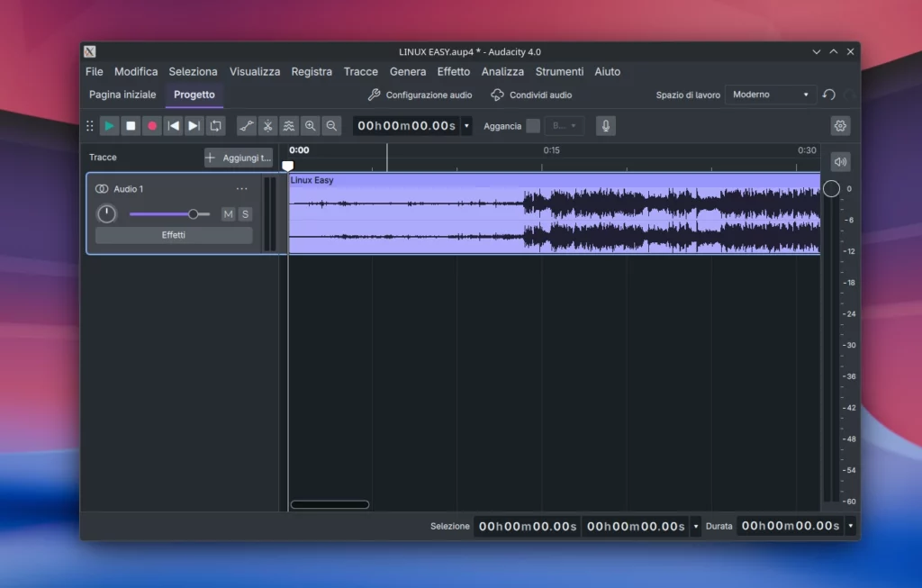The image size is (922, 588).
Task: Click the selection end time field
Action: coord(636,526)
